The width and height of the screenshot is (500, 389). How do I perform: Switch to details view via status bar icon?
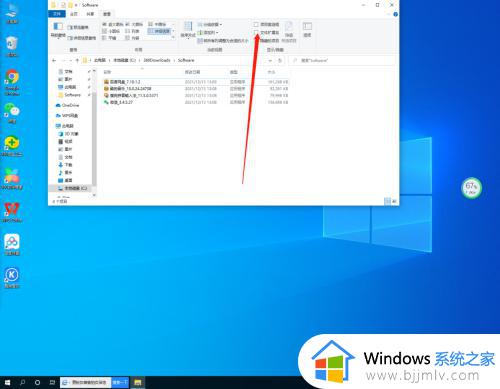coord(387,201)
